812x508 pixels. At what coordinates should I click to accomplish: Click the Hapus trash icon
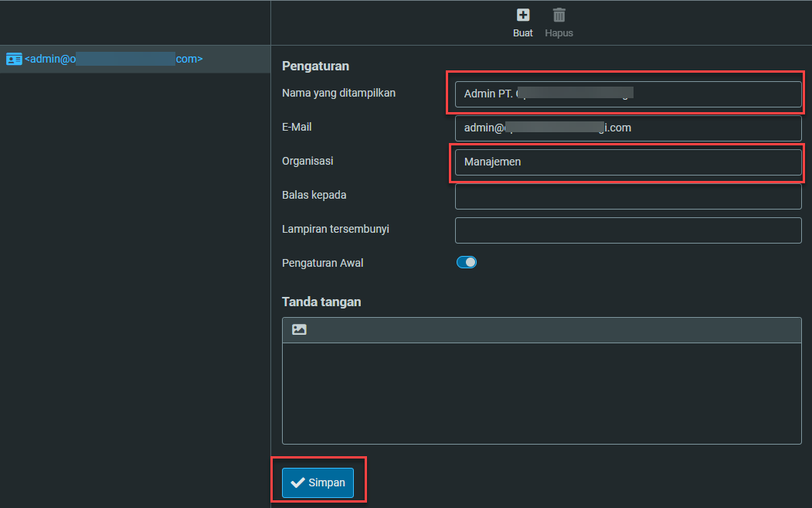pyautogui.click(x=559, y=15)
